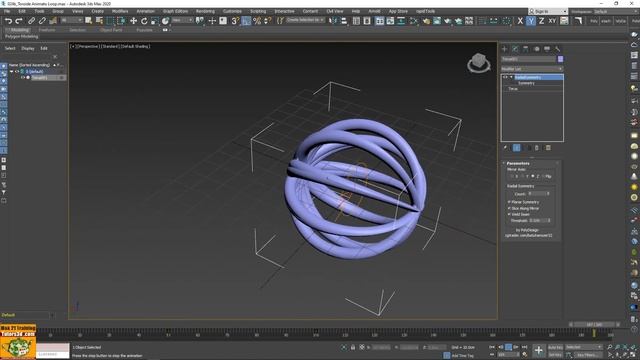640x360 pixels.
Task: Restrict transform to XY plane
Action: click(552, 21)
